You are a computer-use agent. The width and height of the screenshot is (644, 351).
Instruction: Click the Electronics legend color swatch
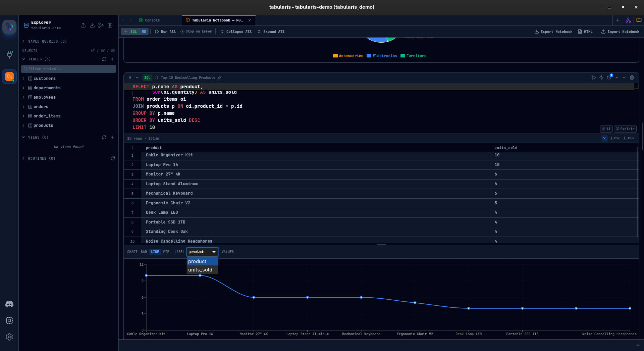pyautogui.click(x=369, y=56)
